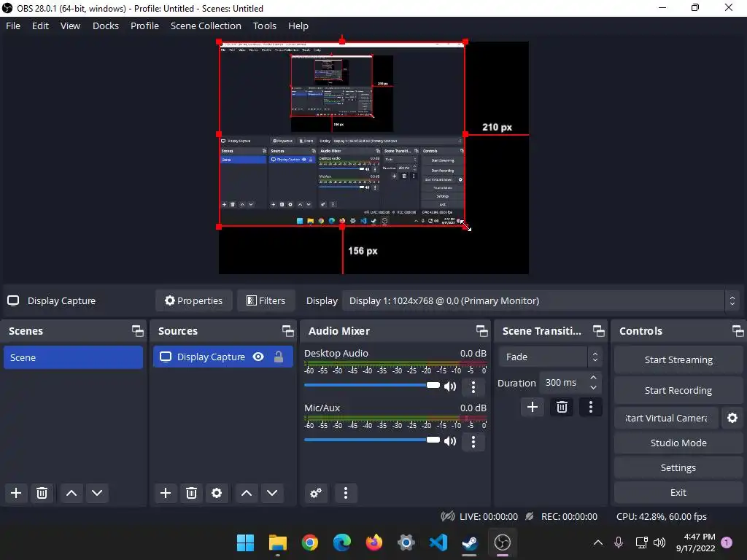Open the File menu
The height and width of the screenshot is (560, 747).
point(13,26)
